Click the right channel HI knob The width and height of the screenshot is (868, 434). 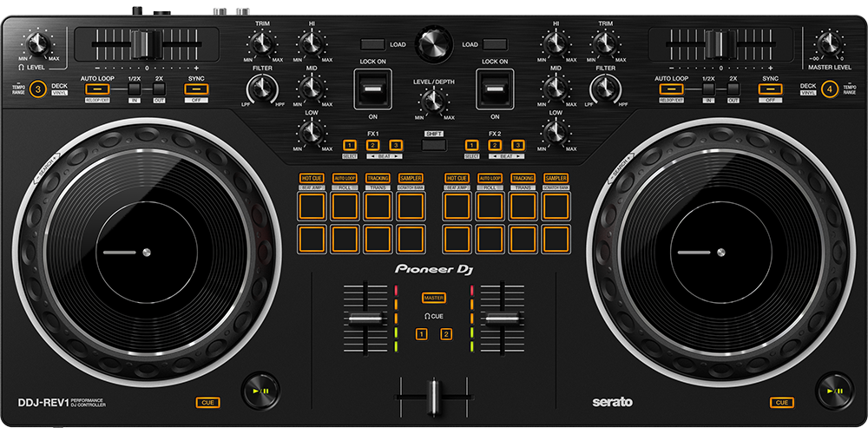tap(556, 43)
